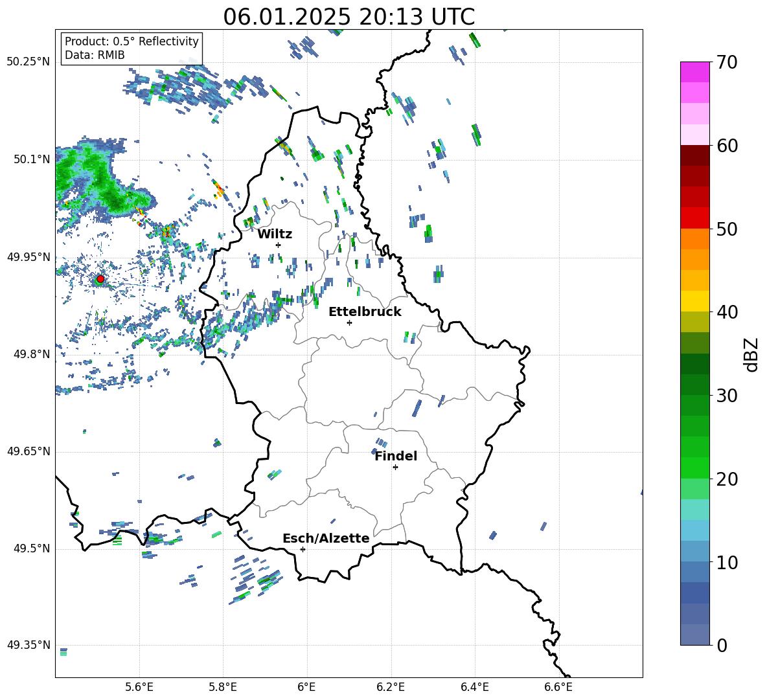767x700 pixels.
Task: Click the bright red swatch just above 50
Action: pyautogui.click(x=694, y=218)
